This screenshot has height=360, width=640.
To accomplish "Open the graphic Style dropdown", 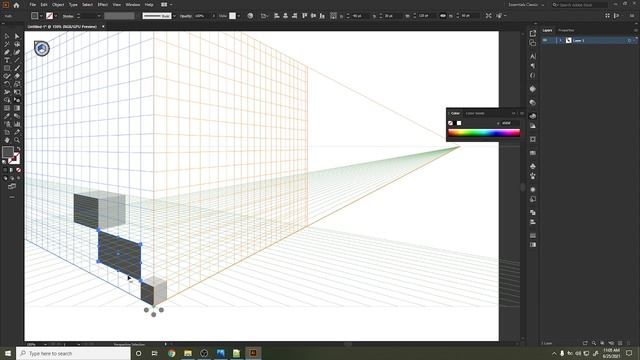I will coord(238,16).
